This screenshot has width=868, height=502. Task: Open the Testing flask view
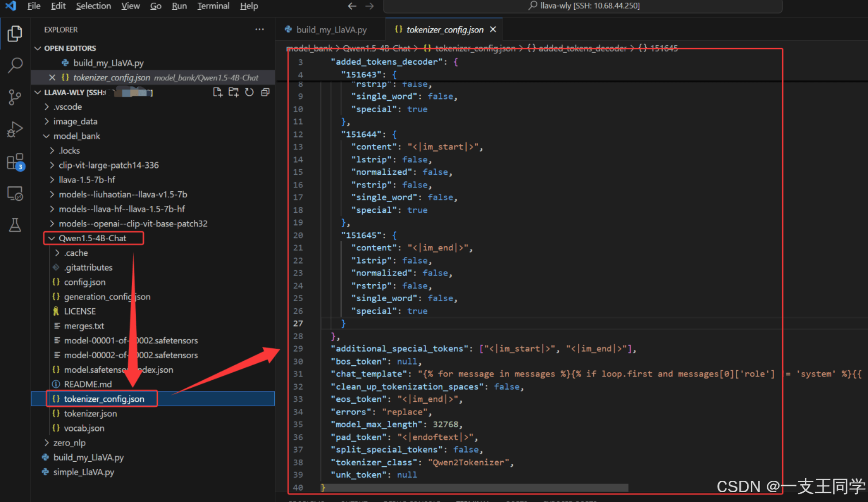pos(15,225)
